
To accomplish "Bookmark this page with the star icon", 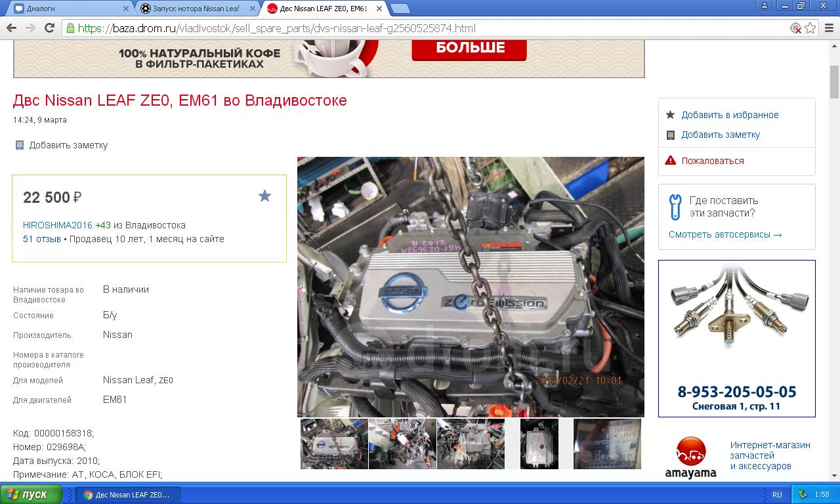I will pyautogui.click(x=810, y=28).
